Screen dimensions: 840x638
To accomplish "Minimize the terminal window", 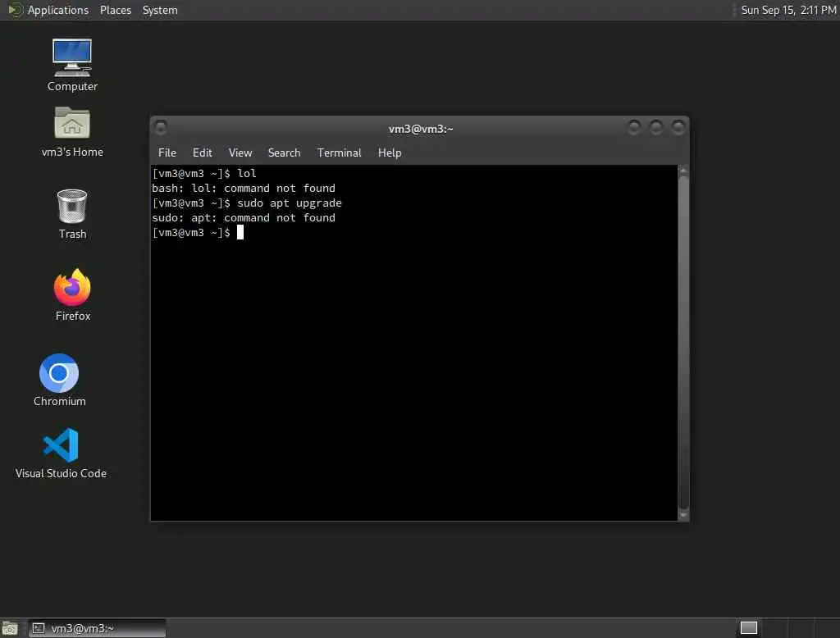I will tap(634, 127).
